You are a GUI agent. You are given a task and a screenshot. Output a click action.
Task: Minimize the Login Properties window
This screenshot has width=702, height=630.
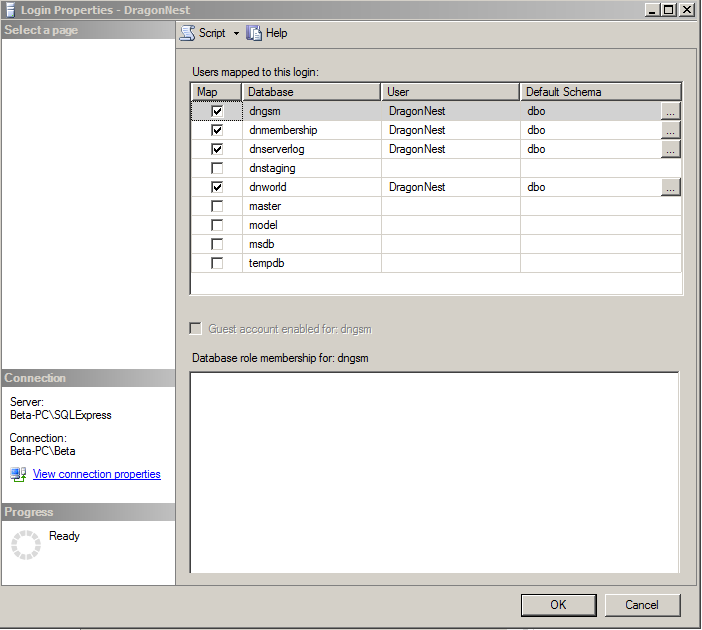tap(652, 9)
